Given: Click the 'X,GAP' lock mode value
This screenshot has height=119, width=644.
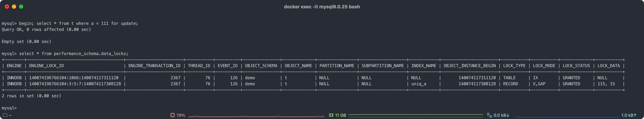Looking at the screenshot, I should tap(539, 84).
